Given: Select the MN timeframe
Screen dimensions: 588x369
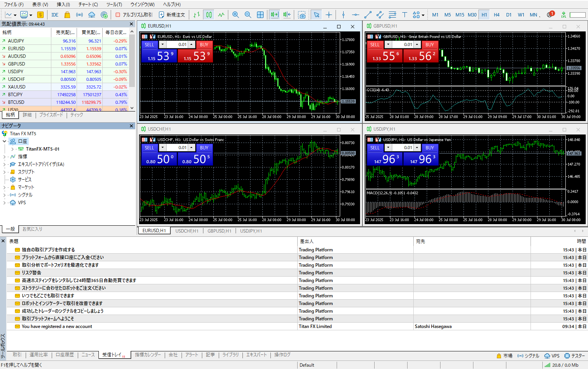Looking at the screenshot, I should click(x=533, y=15).
